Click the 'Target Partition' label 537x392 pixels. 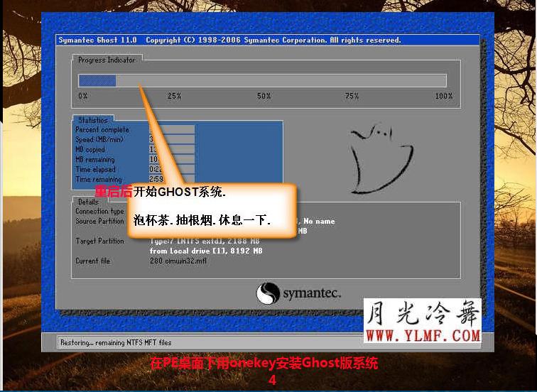[99, 241]
